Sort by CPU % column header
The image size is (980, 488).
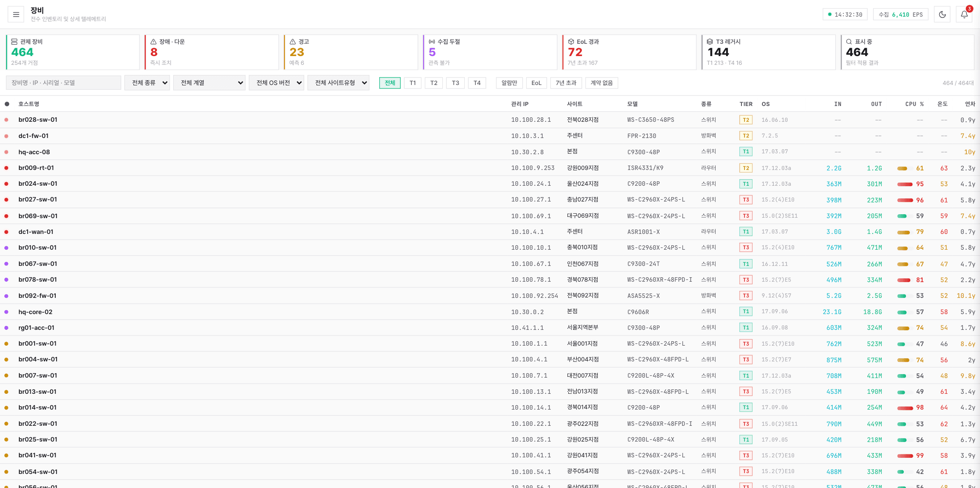tap(914, 104)
